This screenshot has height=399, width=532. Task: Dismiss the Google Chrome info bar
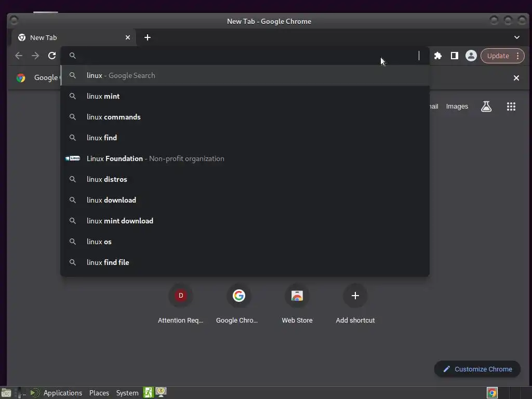coord(516,78)
